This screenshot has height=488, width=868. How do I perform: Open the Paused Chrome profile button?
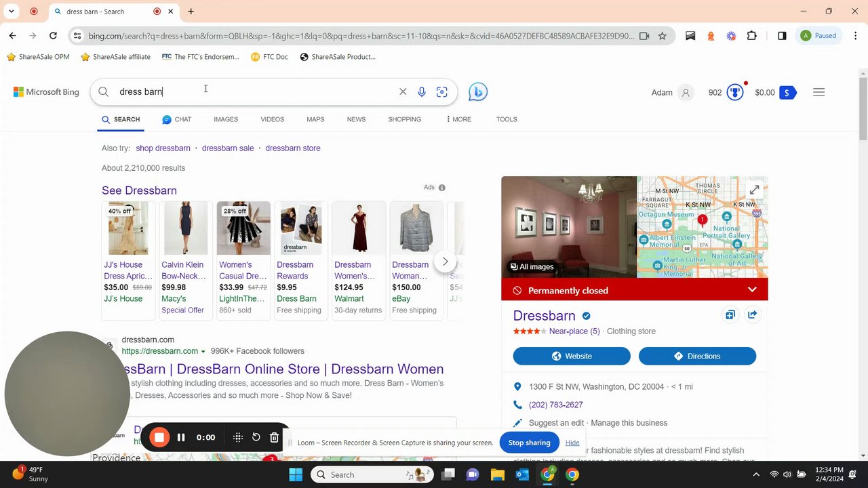[818, 36]
